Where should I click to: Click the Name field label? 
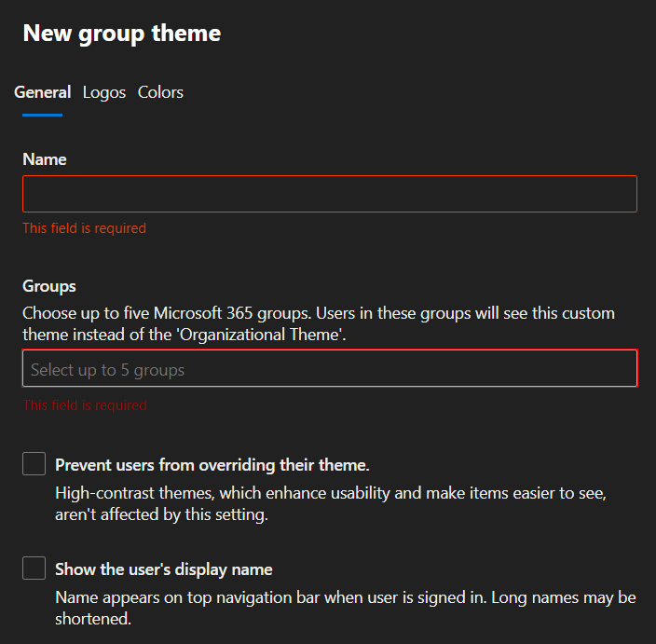[45, 159]
